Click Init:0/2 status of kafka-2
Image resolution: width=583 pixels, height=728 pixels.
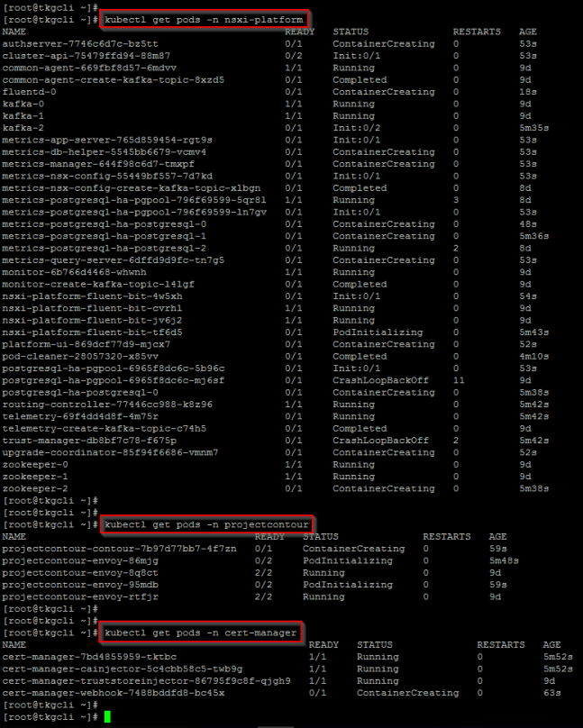pos(357,128)
